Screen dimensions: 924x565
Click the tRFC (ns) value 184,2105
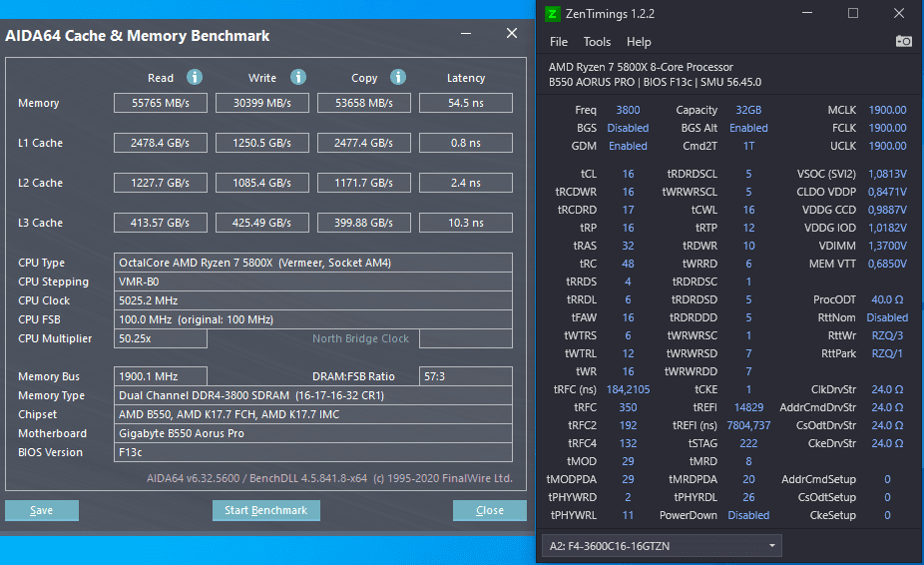tap(629, 390)
